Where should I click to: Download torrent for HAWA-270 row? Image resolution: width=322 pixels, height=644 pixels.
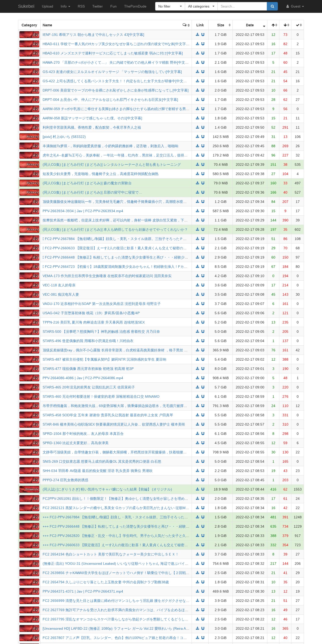(198, 62)
